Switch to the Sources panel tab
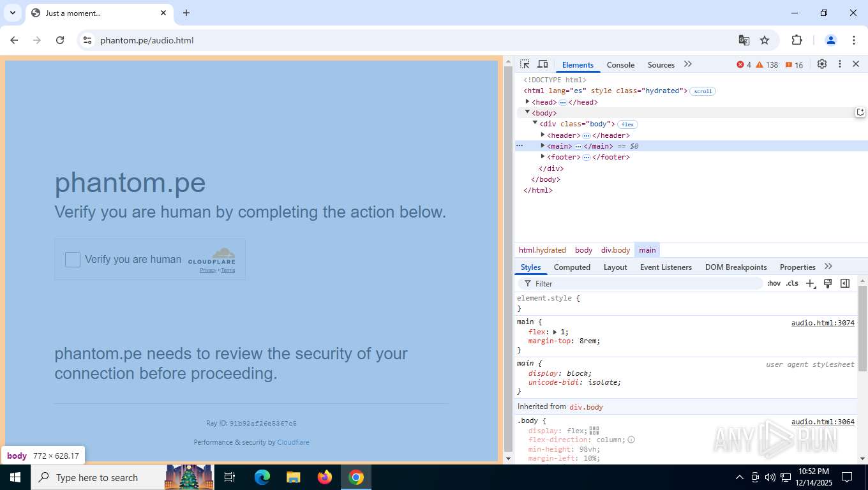This screenshot has width=868, height=490. tap(661, 65)
